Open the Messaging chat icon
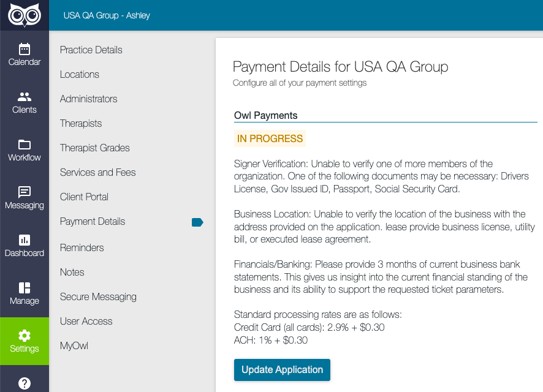The height and width of the screenshot is (392, 543). point(25,192)
